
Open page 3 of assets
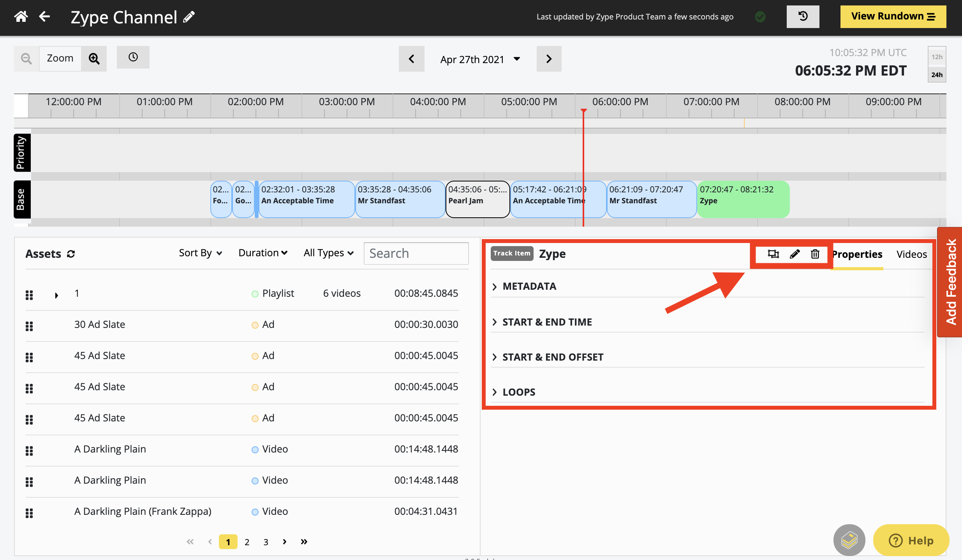point(266,542)
